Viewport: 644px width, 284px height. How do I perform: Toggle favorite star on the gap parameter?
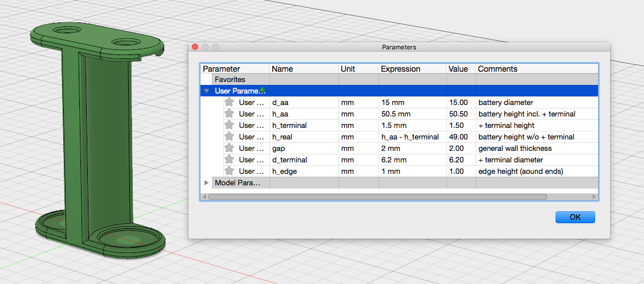(x=230, y=148)
